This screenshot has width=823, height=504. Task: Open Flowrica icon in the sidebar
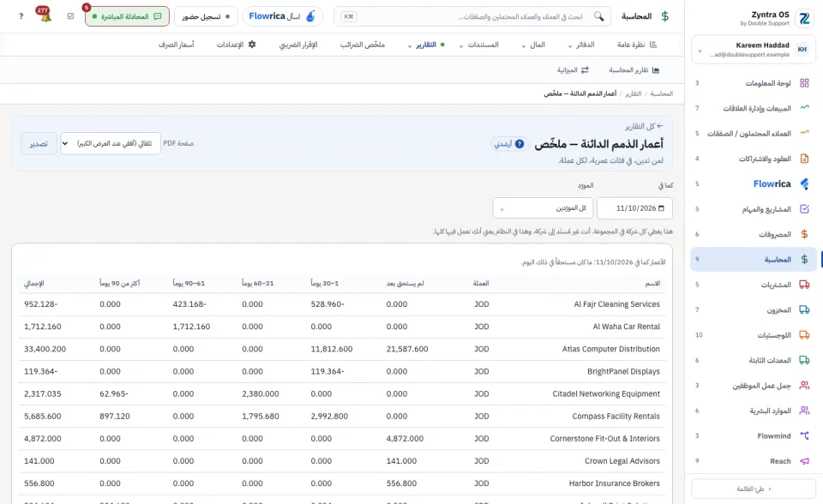point(804,183)
